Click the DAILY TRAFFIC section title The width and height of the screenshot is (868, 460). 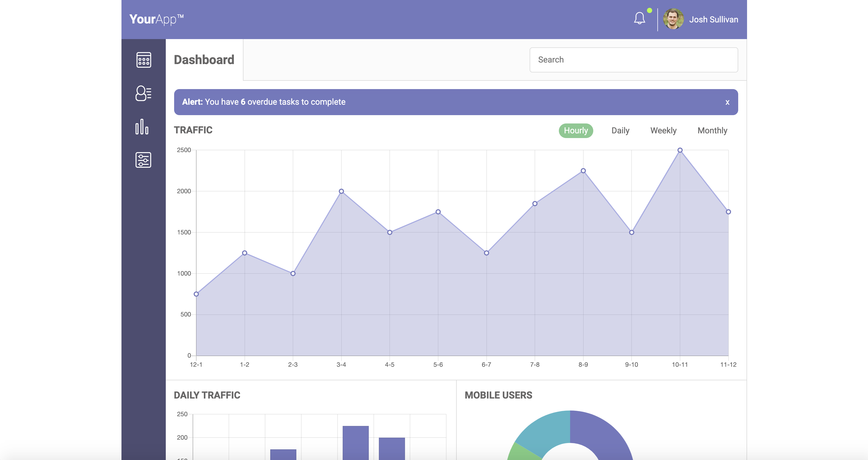coord(207,395)
